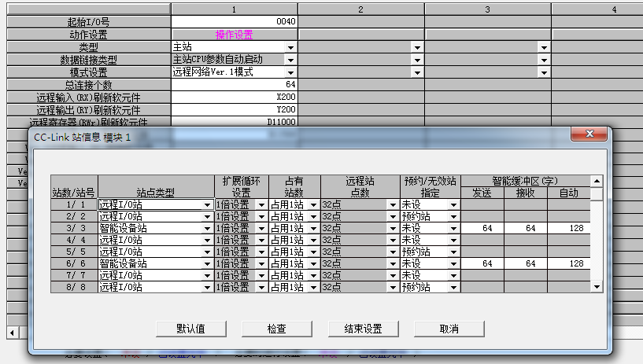Open 占有站数 dropdown for station 4/4
This screenshot has width=643, height=364.
pyautogui.click(x=313, y=240)
